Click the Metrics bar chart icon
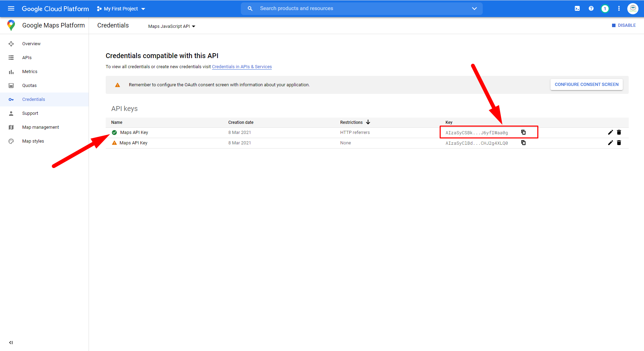This screenshot has width=644, height=351. point(11,72)
